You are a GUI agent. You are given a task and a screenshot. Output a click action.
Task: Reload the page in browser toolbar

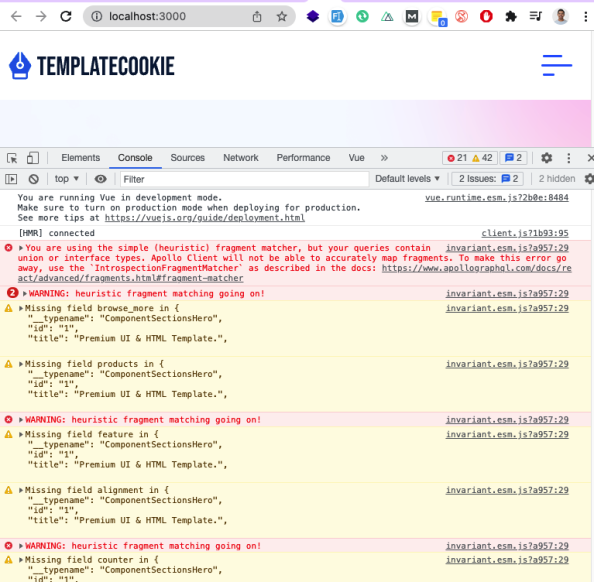point(66,16)
